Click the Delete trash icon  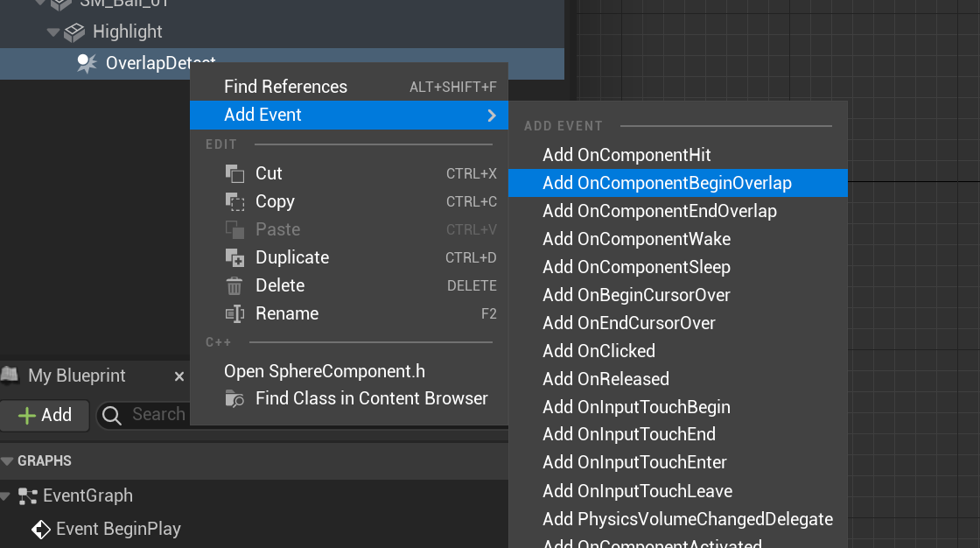pos(234,285)
